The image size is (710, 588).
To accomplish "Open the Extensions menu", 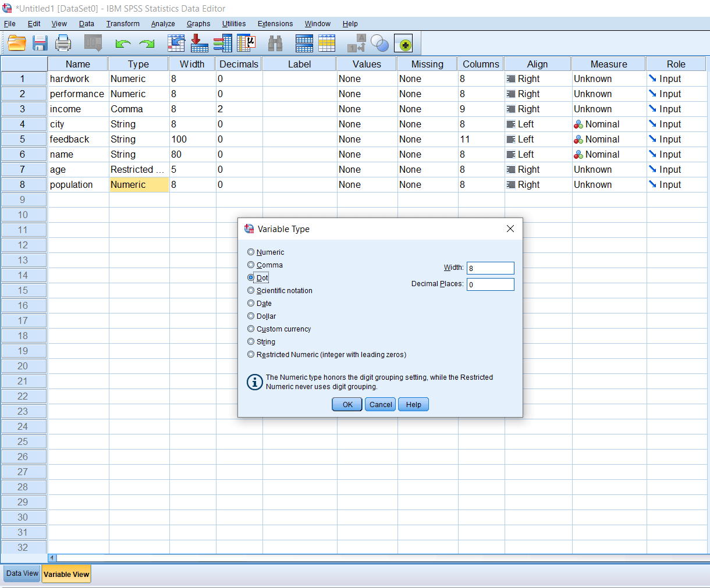I will coord(275,24).
